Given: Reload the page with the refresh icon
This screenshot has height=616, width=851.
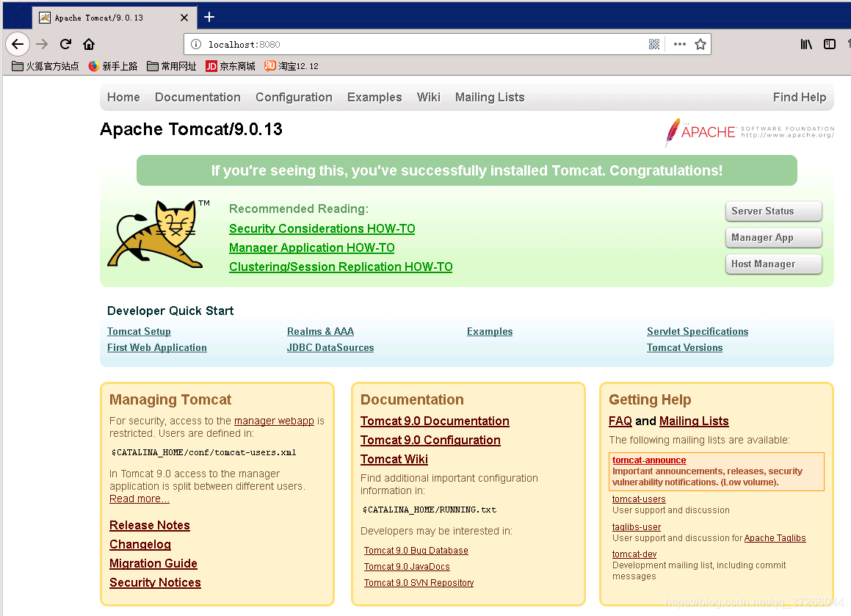Looking at the screenshot, I should click(x=65, y=44).
